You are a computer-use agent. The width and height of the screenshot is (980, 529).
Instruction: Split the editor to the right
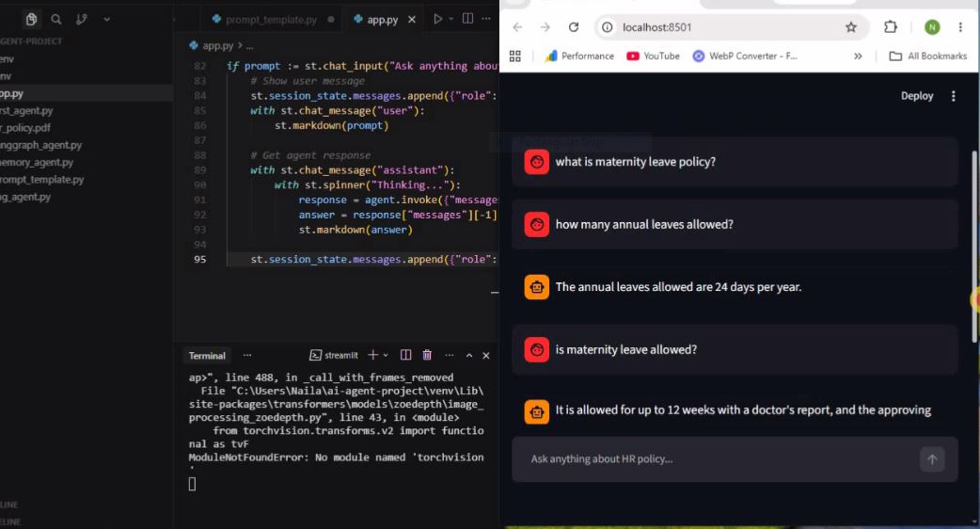pos(467,19)
